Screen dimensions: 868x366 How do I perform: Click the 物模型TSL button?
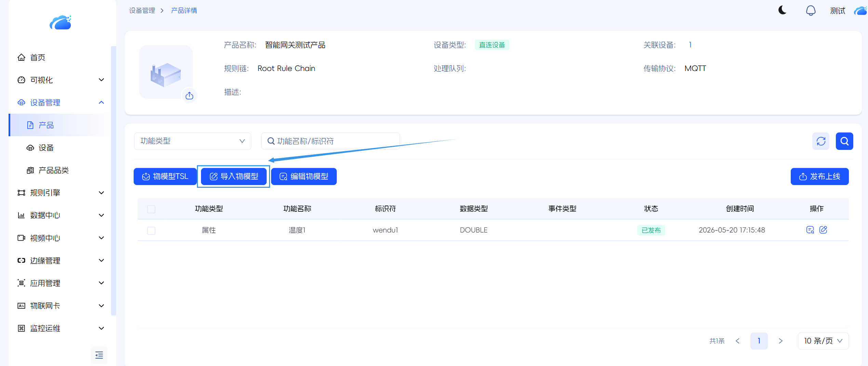pos(165,177)
